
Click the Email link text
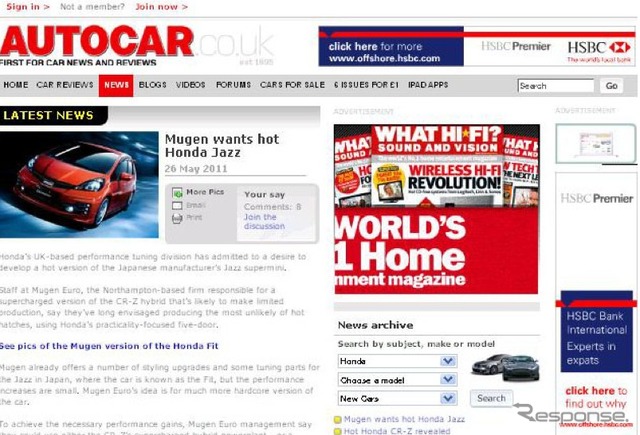pyautogui.click(x=196, y=205)
